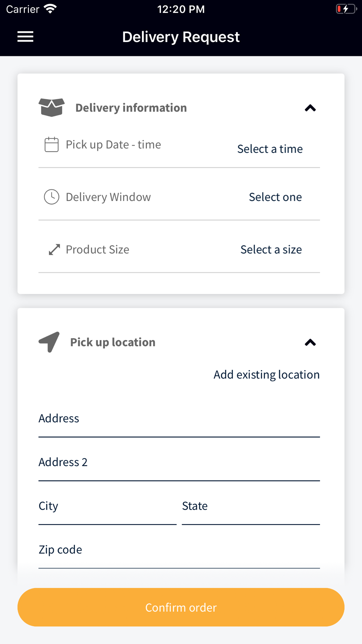This screenshot has height=644, width=362.
Task: Open the Select a size dropdown
Action: [x=271, y=250]
